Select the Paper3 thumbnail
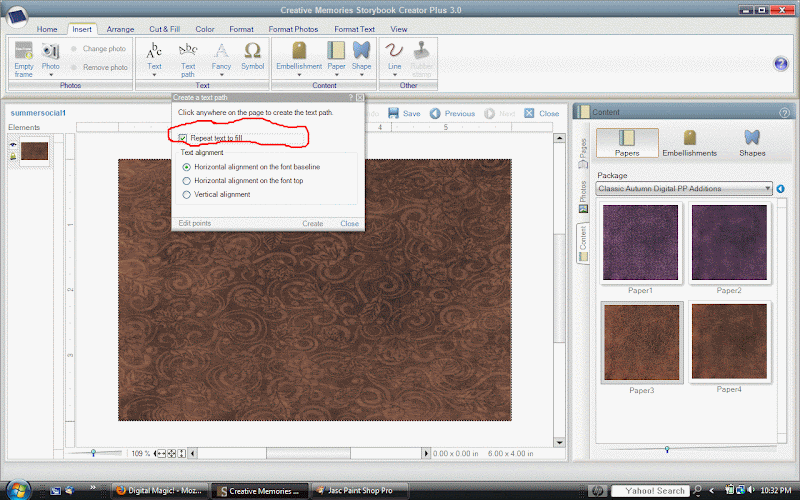Image resolution: width=800 pixels, height=500 pixels. (x=641, y=343)
